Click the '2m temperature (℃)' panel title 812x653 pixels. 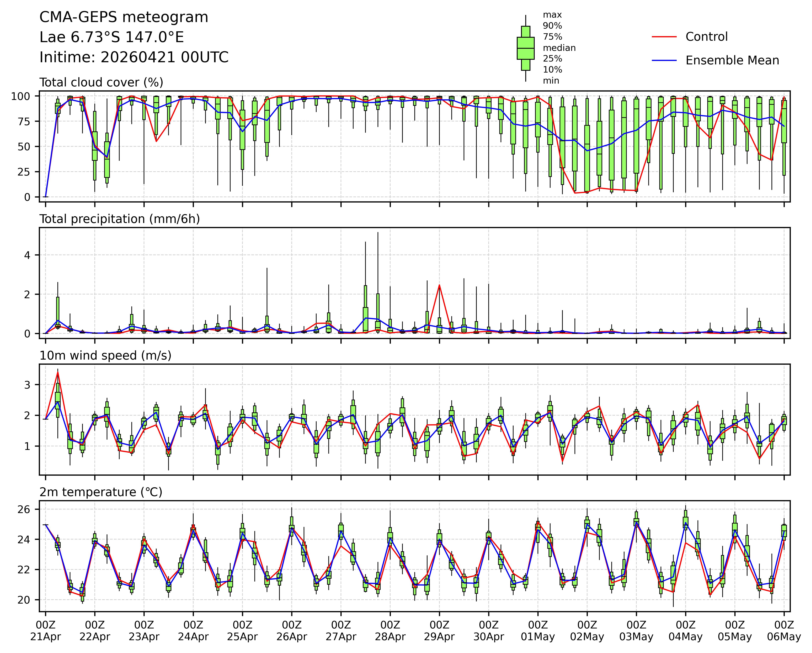click(101, 492)
